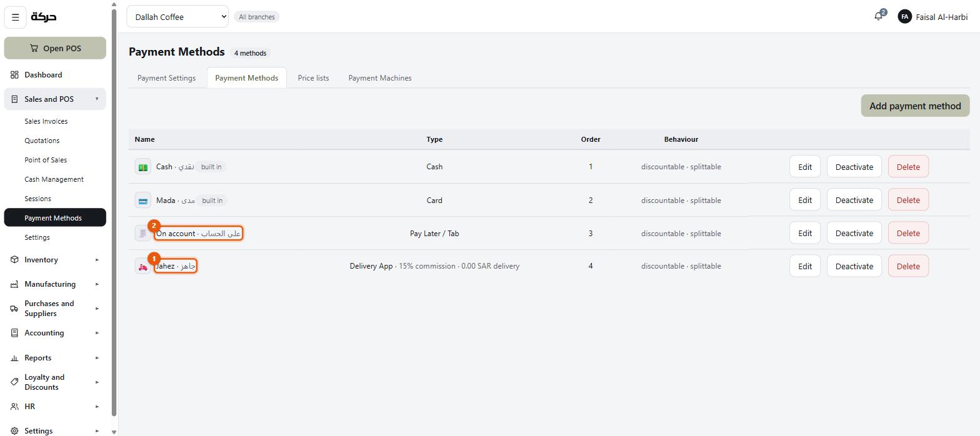Viewport: 980px width, 436px height.
Task: Select Payment Methods in sidebar
Action: click(x=55, y=218)
